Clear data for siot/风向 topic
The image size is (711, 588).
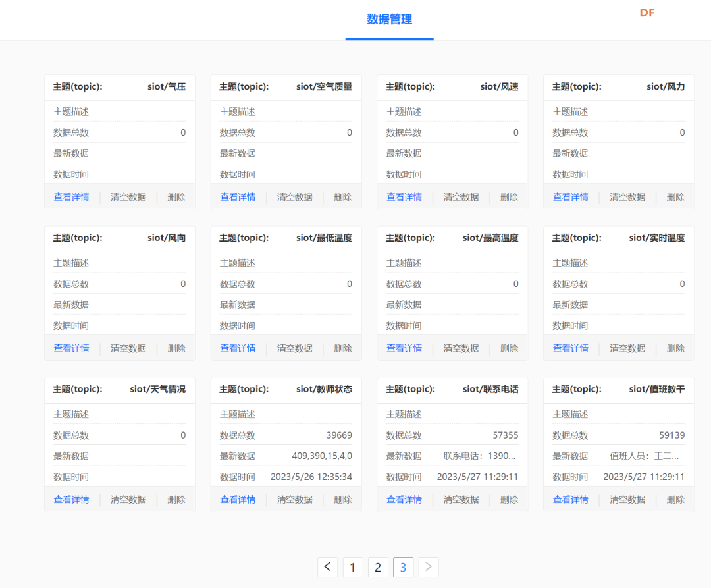point(128,348)
